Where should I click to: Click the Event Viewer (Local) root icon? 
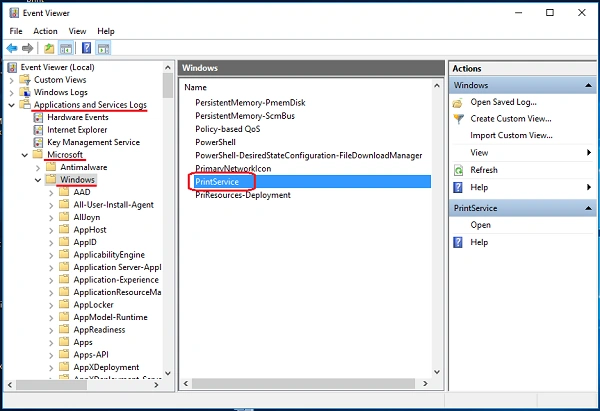point(12,67)
